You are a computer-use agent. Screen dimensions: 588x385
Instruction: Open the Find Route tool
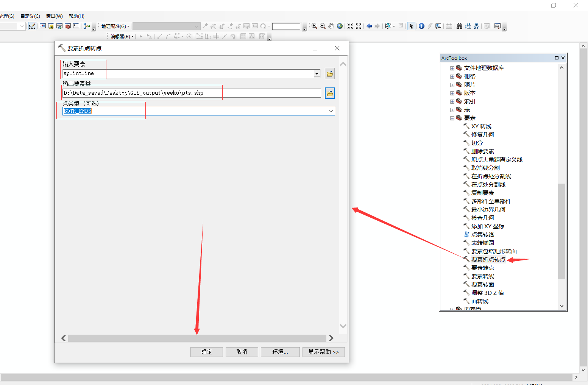tap(468, 26)
